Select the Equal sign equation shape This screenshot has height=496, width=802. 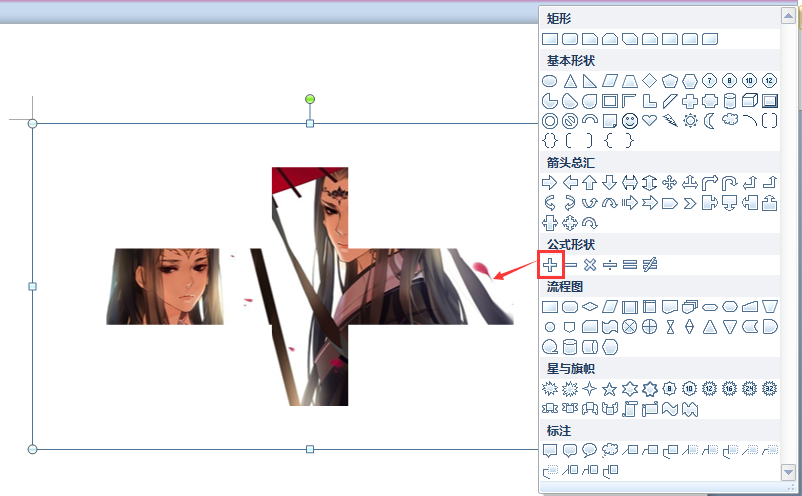click(630, 265)
